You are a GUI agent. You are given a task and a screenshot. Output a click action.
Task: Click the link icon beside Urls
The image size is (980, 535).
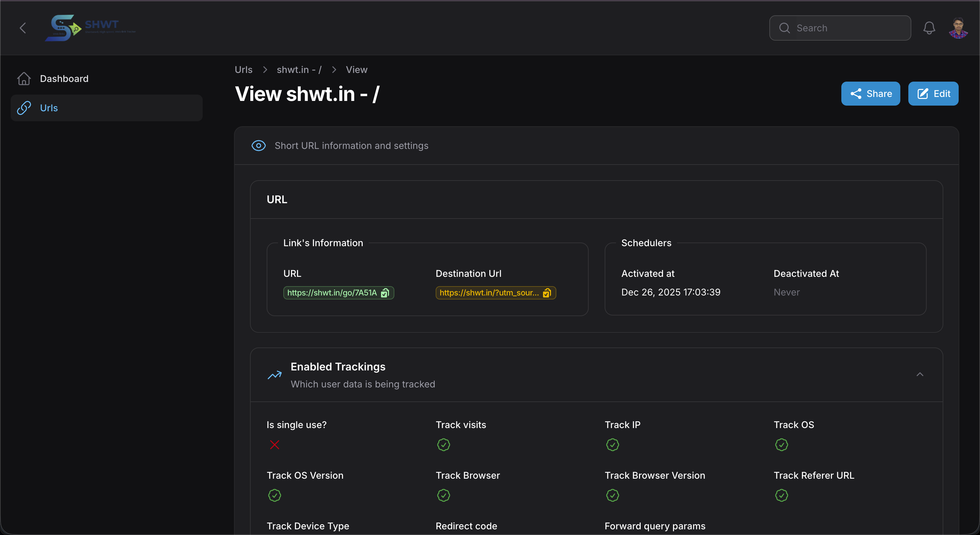(x=24, y=108)
